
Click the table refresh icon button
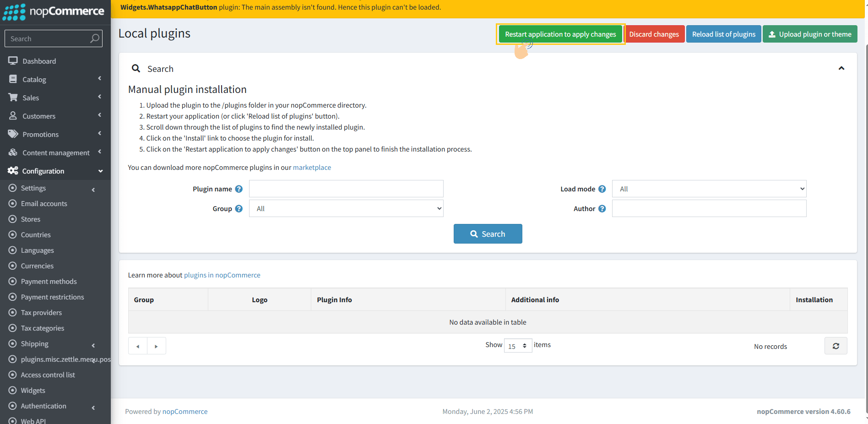[835, 346]
